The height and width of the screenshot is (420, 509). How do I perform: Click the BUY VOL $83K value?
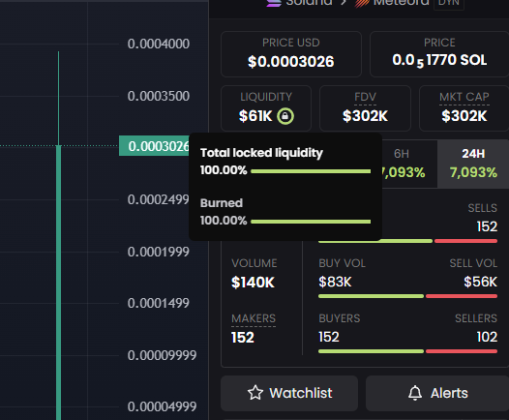pyautogui.click(x=335, y=282)
